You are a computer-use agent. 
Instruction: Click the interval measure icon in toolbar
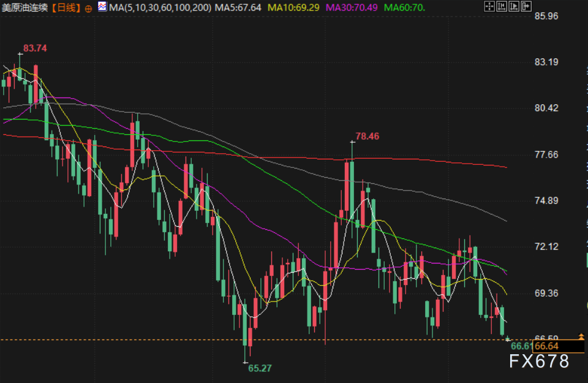502,7
